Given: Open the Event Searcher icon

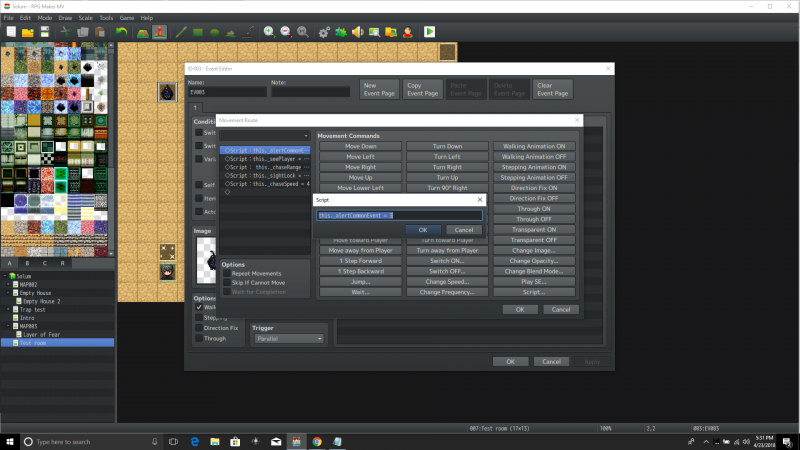Looking at the screenshot, I should click(374, 32).
